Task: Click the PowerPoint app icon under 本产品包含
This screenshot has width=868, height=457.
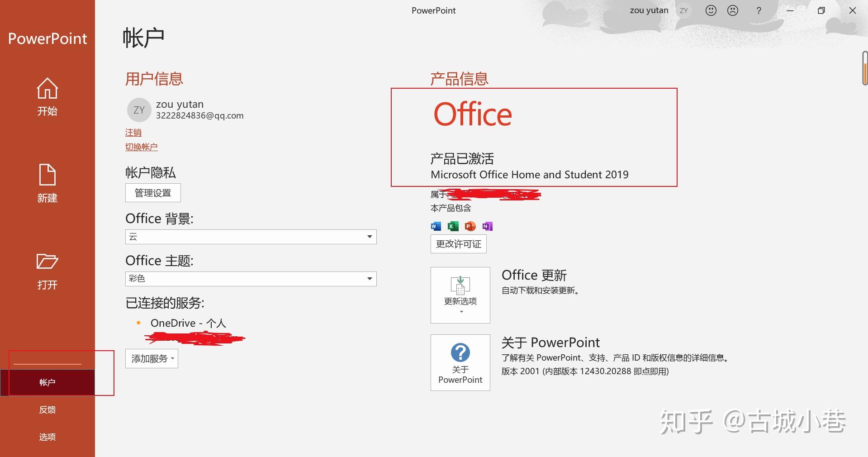Action: pos(470,226)
